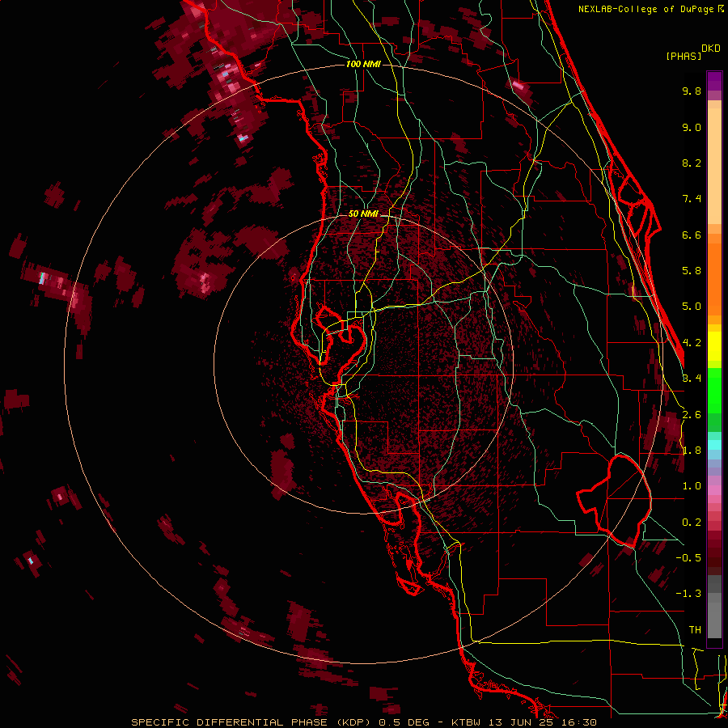Viewport: 728px width, 728px height.
Task: Click the 1.0 scale value
Action: point(692,486)
